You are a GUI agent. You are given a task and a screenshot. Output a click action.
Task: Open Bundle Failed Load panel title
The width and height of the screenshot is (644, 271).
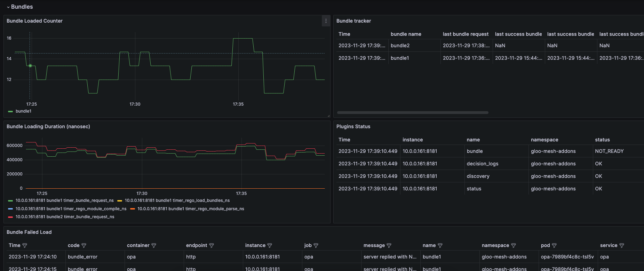click(x=29, y=232)
